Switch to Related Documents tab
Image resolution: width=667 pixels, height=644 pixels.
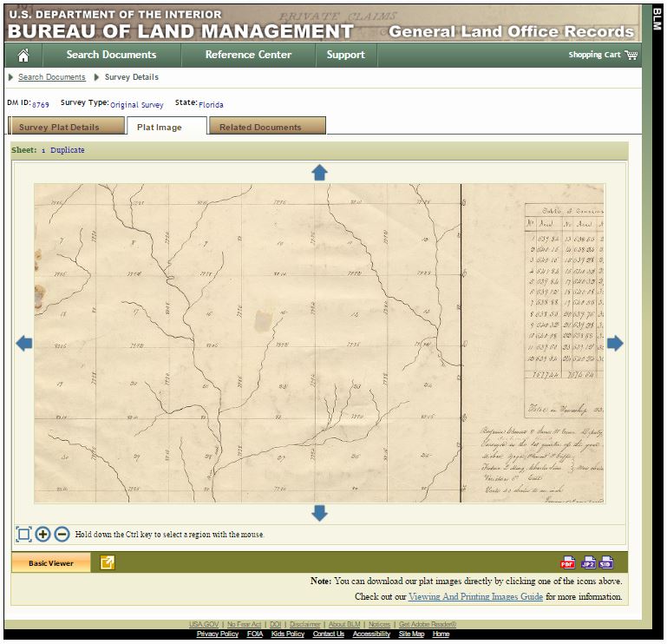point(267,127)
